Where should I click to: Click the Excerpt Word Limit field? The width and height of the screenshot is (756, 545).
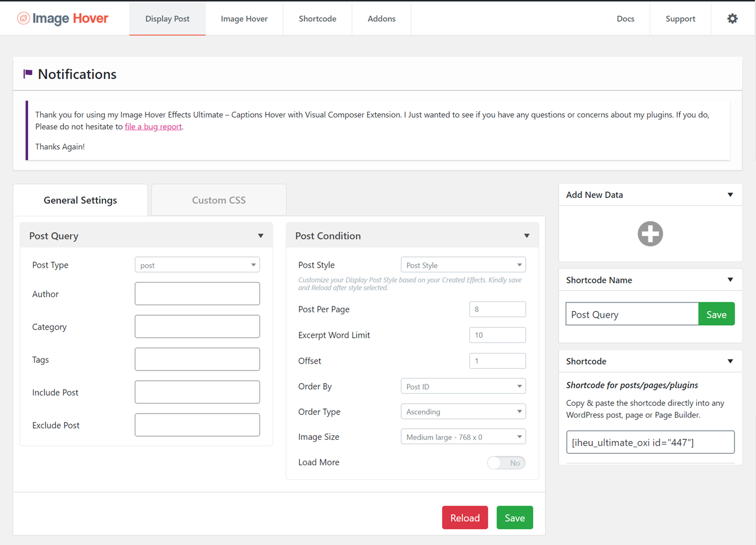pyautogui.click(x=498, y=335)
